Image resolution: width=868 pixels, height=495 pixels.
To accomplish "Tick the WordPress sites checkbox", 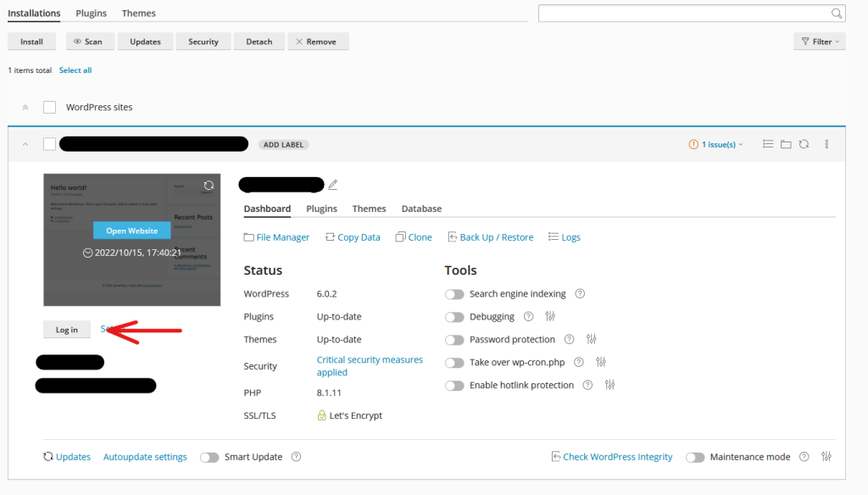I will click(50, 107).
